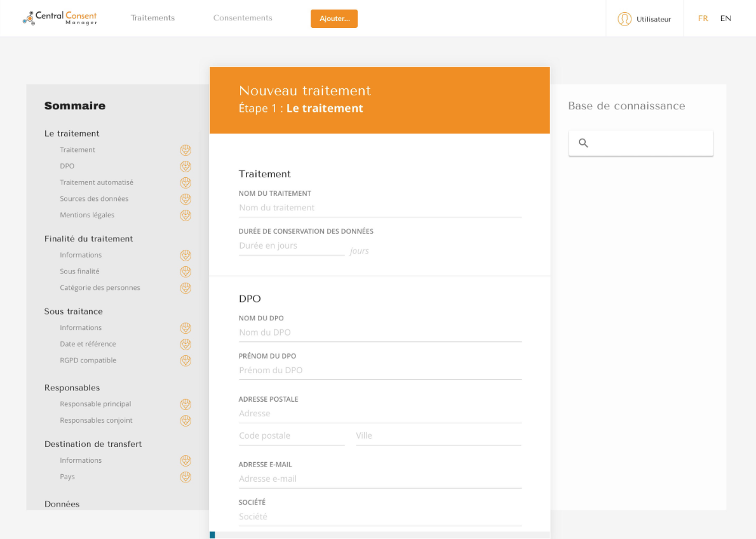
Task: Switch language to EN
Action: click(x=726, y=18)
